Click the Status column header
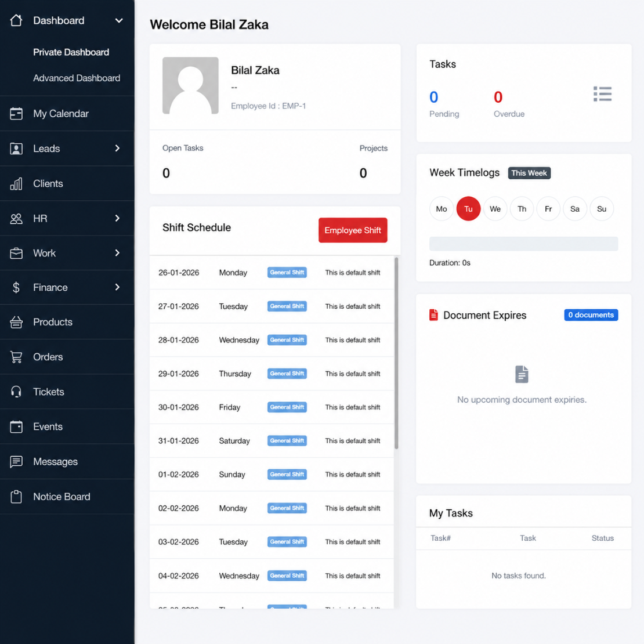The image size is (644, 644). click(603, 538)
